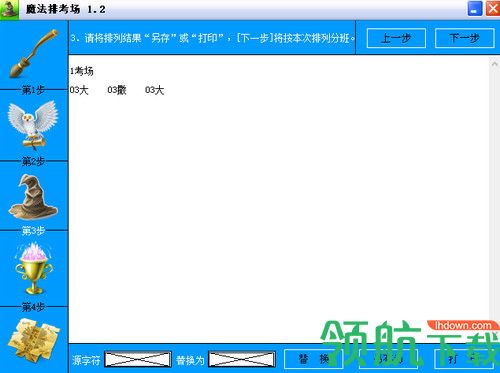Click the 替换 replace button

click(x=313, y=359)
